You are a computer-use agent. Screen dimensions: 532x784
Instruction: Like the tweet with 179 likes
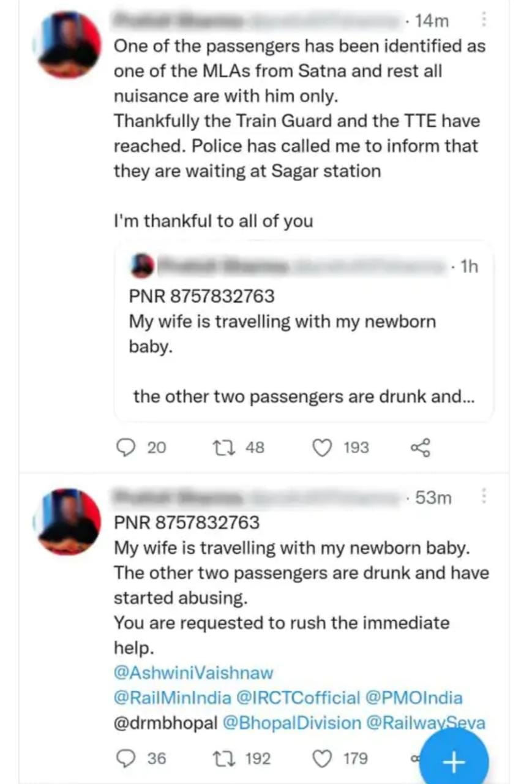point(323,758)
